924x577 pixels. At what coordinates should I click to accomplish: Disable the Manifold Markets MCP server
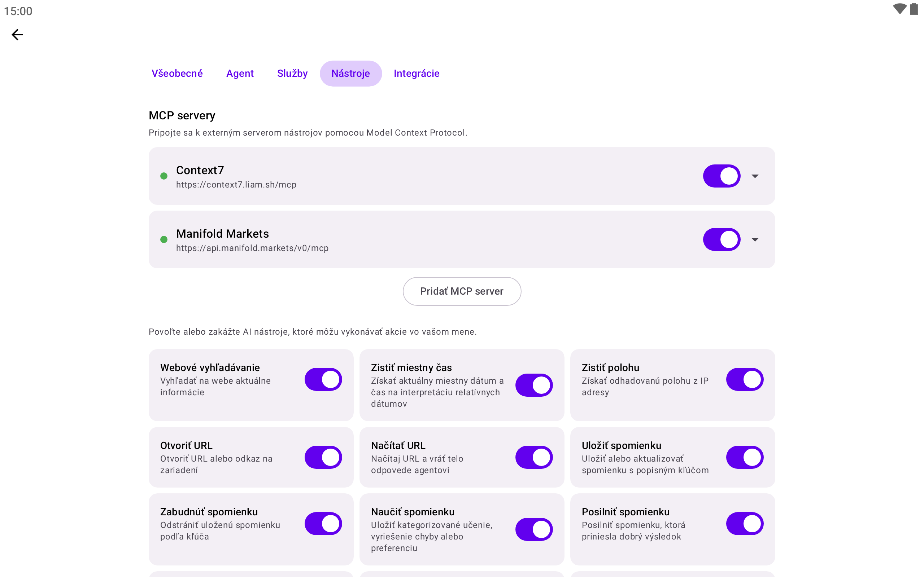coord(722,239)
